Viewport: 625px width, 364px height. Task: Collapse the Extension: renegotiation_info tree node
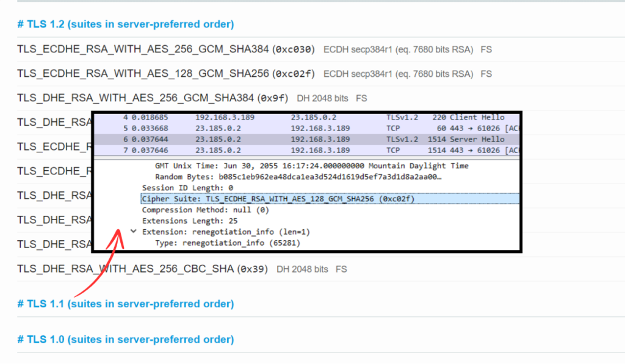click(133, 231)
